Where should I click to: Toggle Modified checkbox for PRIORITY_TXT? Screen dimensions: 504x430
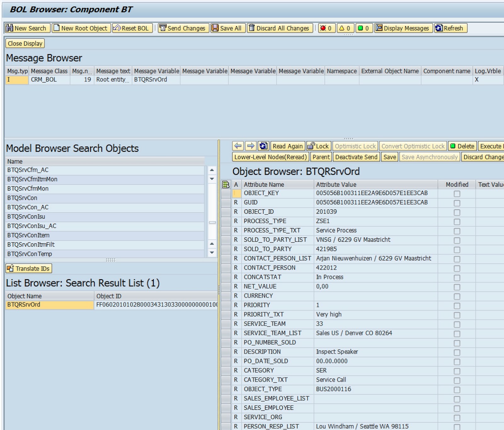pyautogui.click(x=457, y=315)
